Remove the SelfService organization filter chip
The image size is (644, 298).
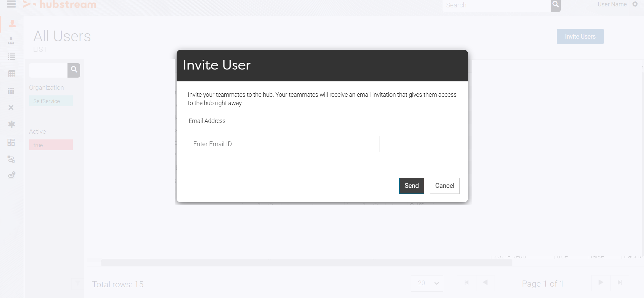click(51, 101)
